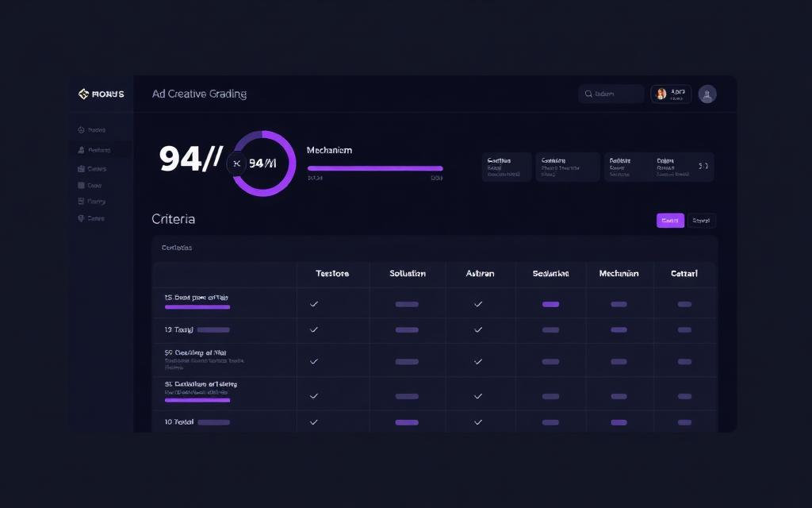Toggle the checkmark right of Solution in row 13
The image size is (812, 508).
[478, 329]
